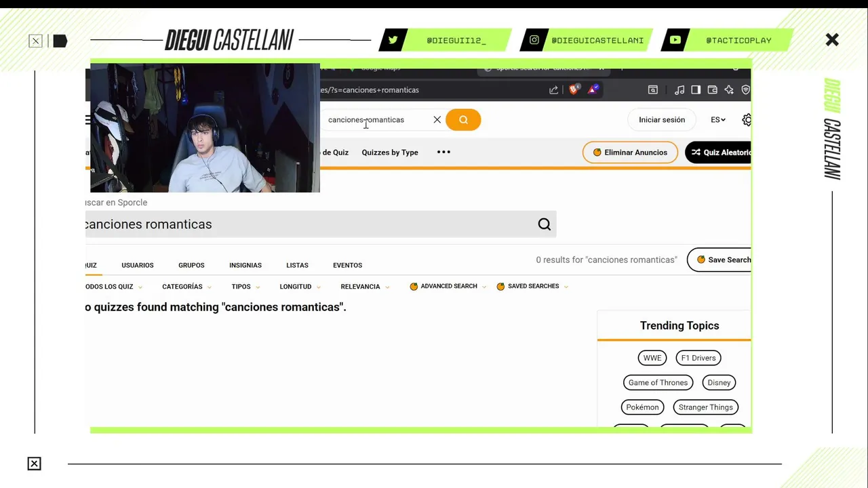Screen dimensions: 868x488
Task: Click the orange badge beside Saved Searches
Action: point(500,287)
